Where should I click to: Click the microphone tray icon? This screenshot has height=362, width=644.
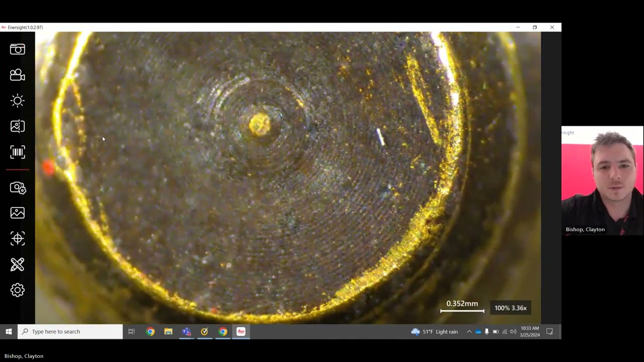pyautogui.click(x=487, y=331)
